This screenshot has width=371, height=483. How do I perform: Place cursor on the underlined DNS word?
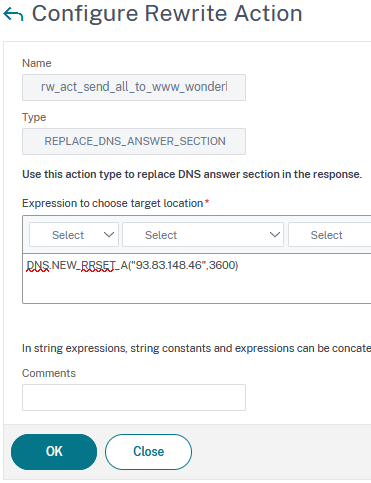click(x=38, y=265)
